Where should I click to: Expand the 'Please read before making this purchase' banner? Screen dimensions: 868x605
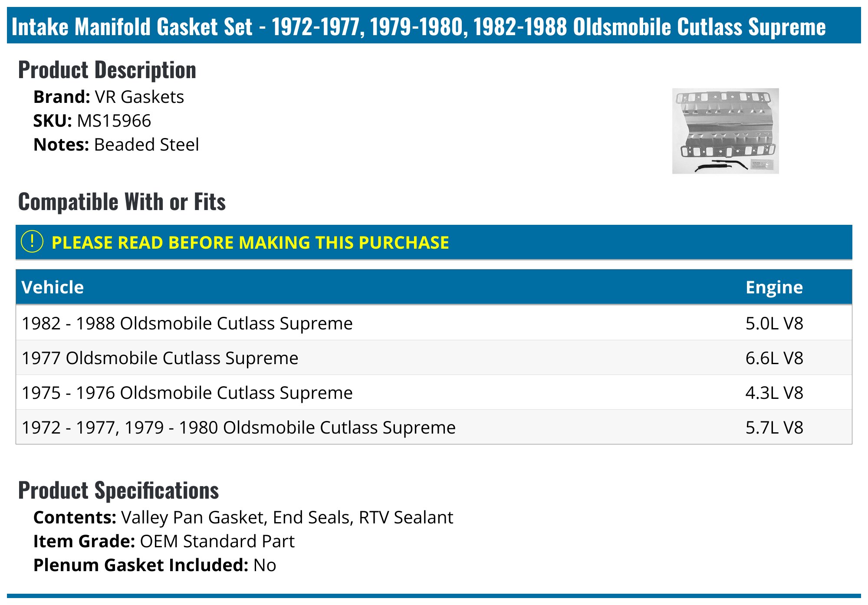click(x=250, y=243)
